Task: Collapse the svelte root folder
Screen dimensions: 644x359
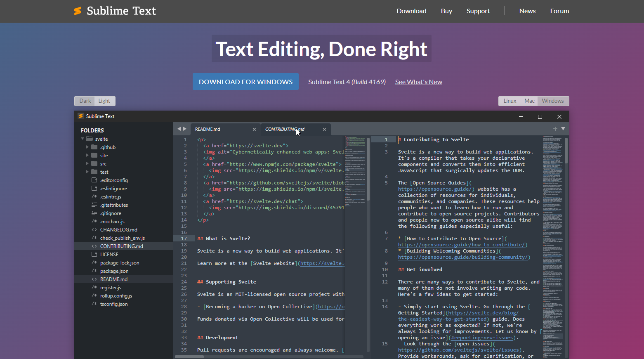Action: [83, 139]
